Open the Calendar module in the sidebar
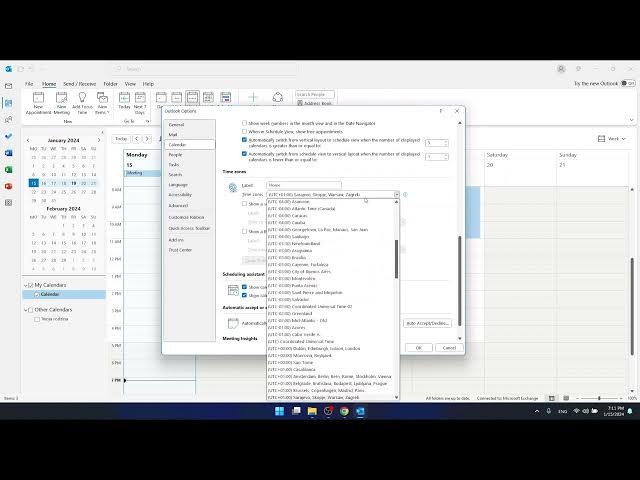 pyautogui.click(x=9, y=103)
